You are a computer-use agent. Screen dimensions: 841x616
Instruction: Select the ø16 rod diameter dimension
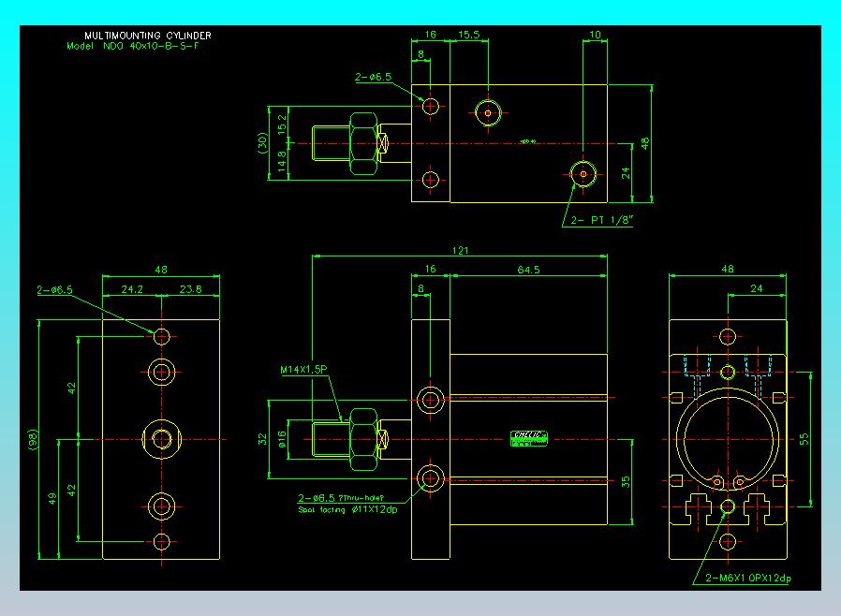(282, 440)
